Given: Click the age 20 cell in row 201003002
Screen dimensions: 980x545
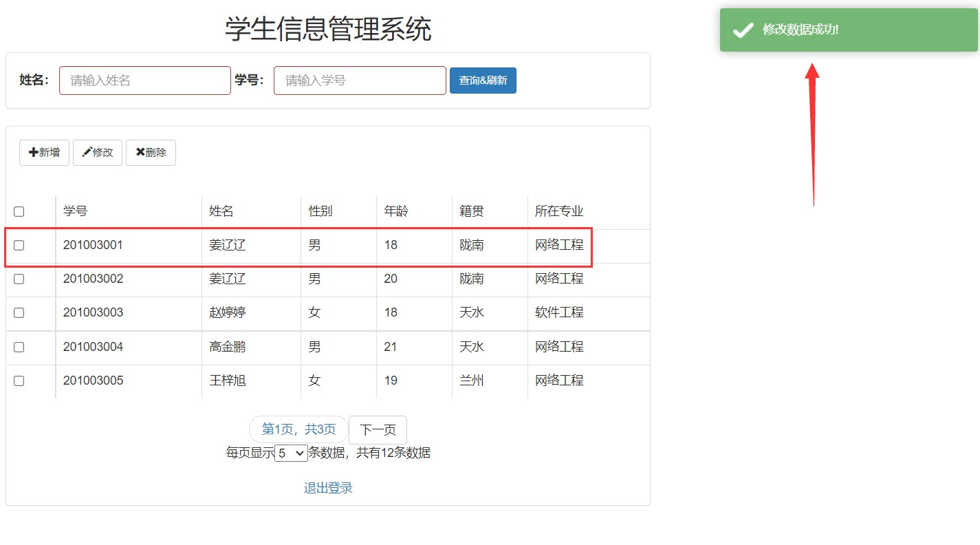Looking at the screenshot, I should pyautogui.click(x=391, y=279).
